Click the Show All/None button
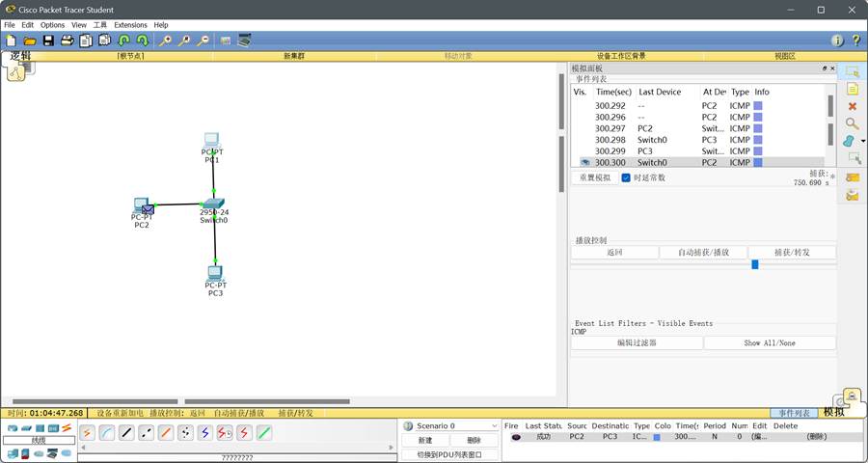This screenshot has width=868, height=463. click(x=770, y=342)
